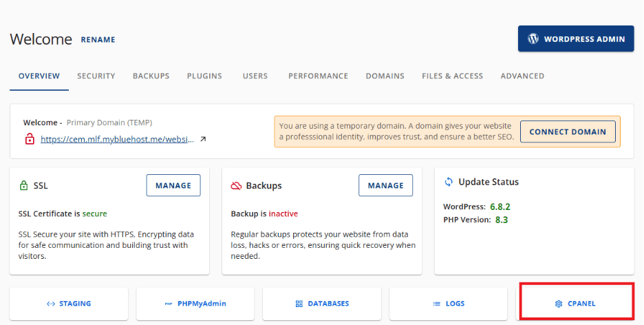Open cPanel

coord(575,304)
